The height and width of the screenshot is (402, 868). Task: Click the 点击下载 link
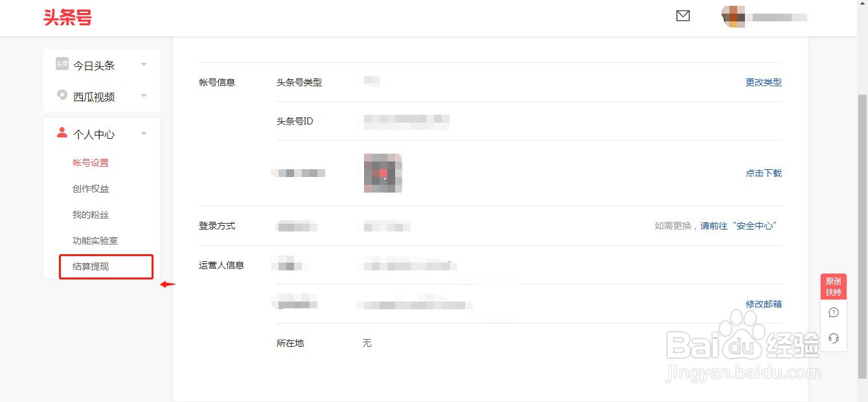coord(764,173)
